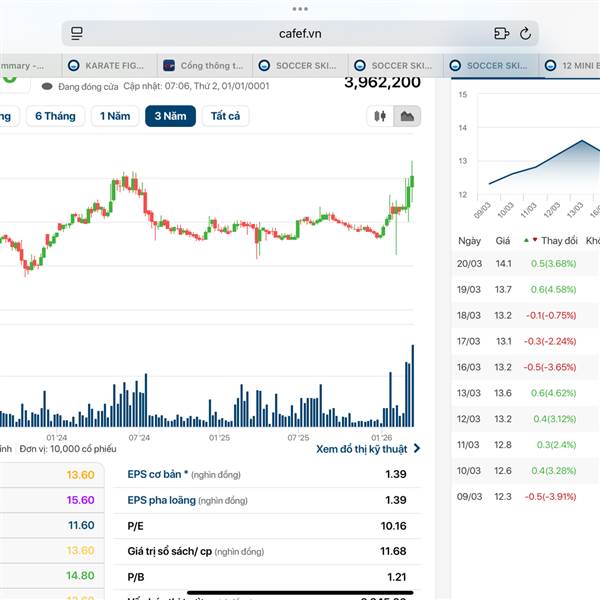Click the latest candlestick on price chart
This screenshot has height=600, width=600.
coord(412,181)
